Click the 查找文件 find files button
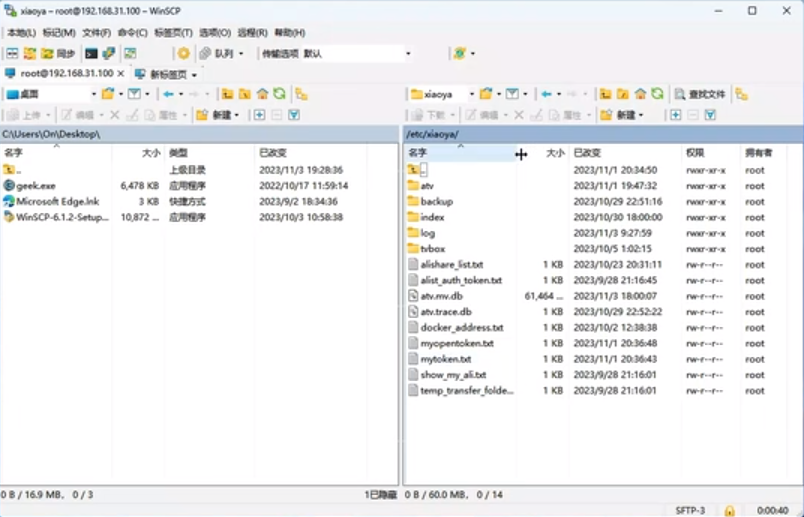The width and height of the screenshot is (804, 517). click(x=700, y=94)
